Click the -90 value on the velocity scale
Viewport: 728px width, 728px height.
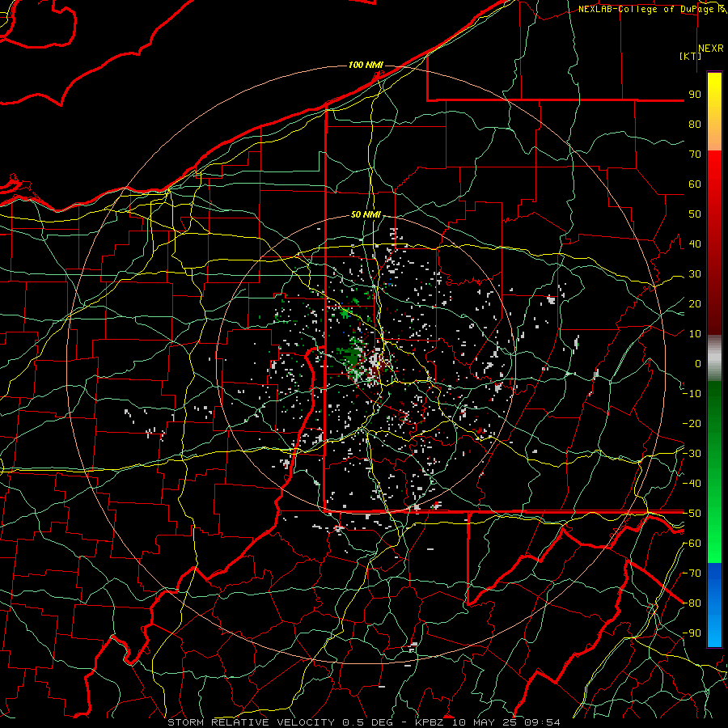pyautogui.click(x=692, y=633)
